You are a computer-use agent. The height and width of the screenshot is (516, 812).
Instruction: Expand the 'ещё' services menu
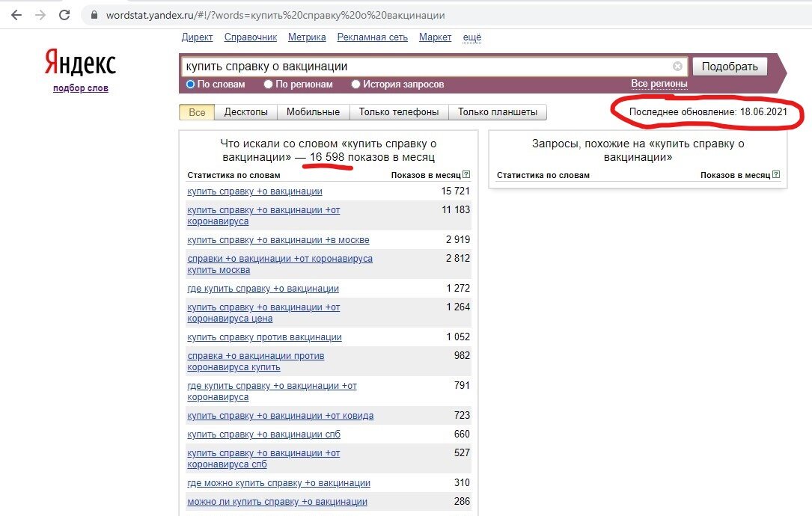click(471, 37)
